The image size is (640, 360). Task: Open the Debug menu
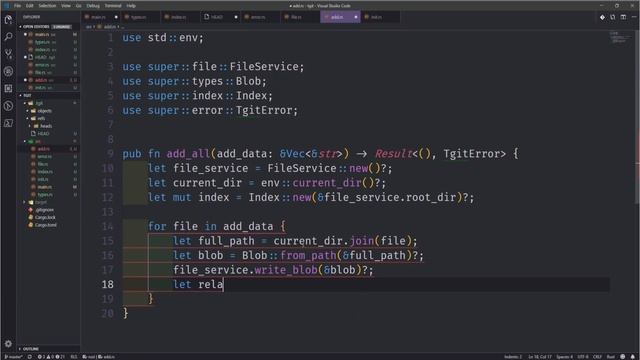click(93, 6)
